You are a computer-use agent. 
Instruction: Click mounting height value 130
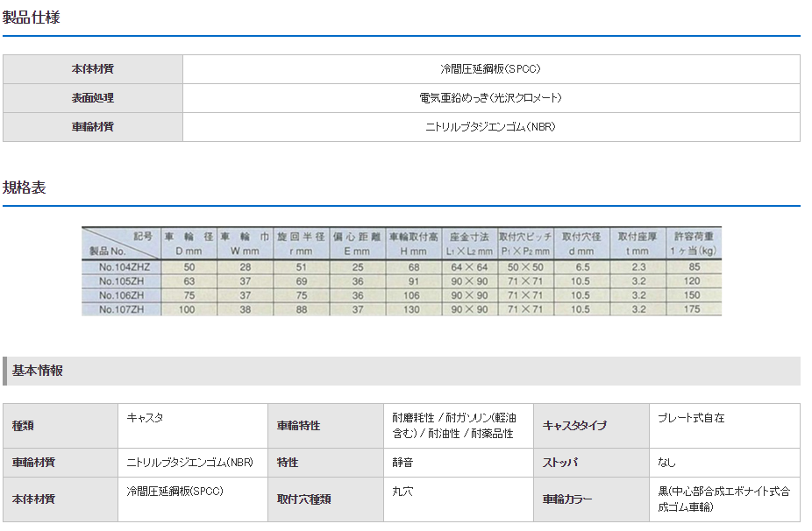point(411,309)
